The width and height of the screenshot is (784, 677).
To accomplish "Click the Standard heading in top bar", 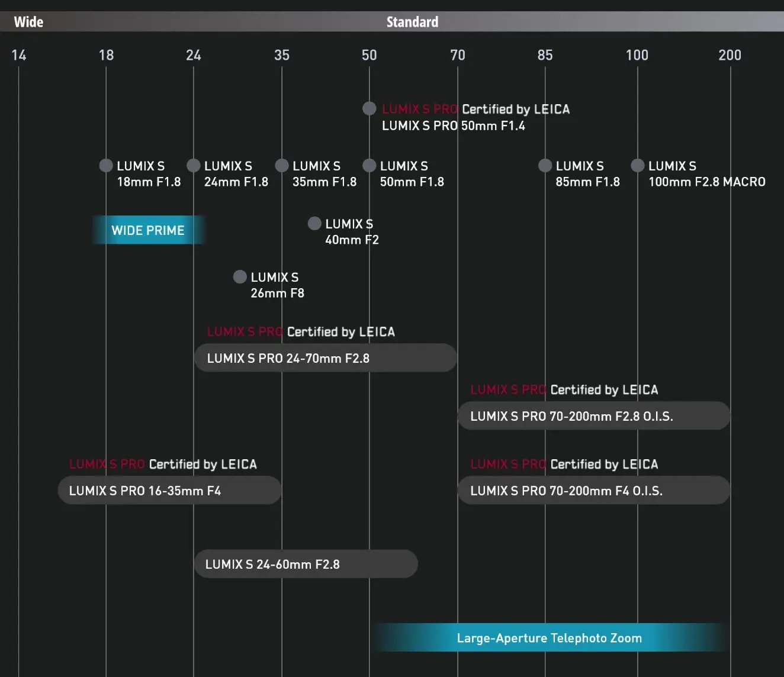I will click(x=412, y=22).
